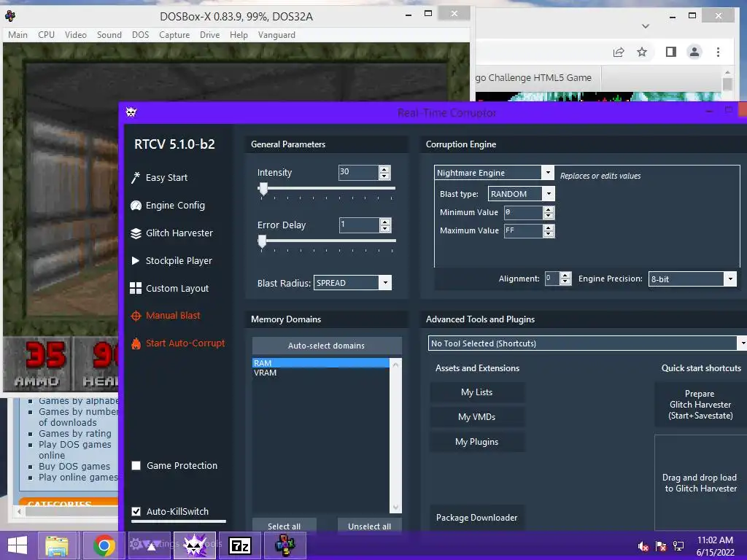Click Prepare Glitch Harvester shortcut

coord(700,405)
